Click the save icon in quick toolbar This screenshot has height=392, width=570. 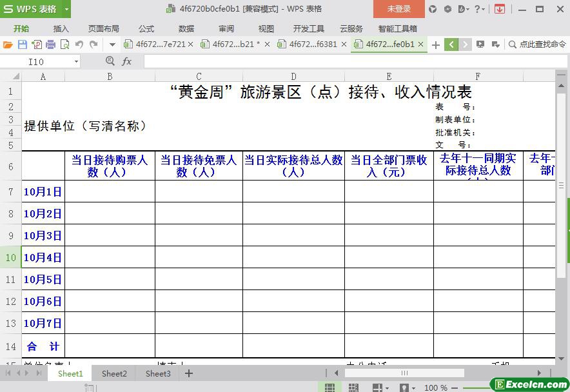(22, 44)
